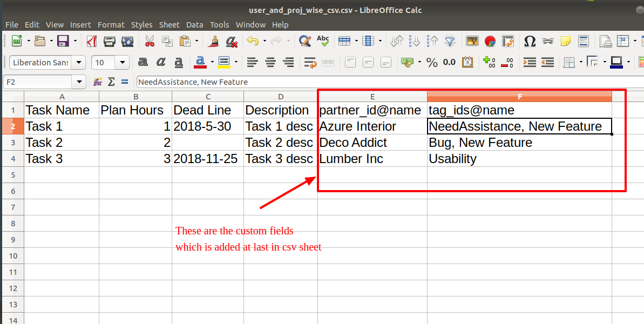The image size is (644, 324).
Task: Toggle Align Left
Action: (253, 63)
